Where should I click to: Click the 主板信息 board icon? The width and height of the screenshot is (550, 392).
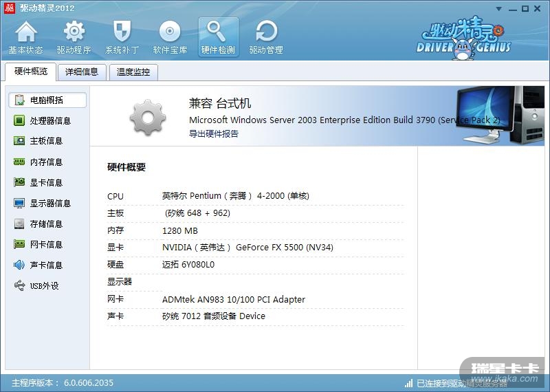19,141
